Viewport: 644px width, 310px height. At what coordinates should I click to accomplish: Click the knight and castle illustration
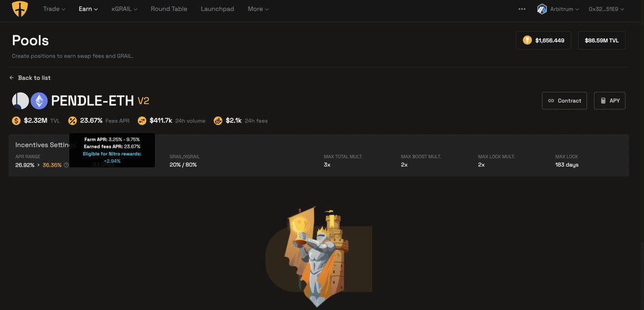[x=318, y=258]
